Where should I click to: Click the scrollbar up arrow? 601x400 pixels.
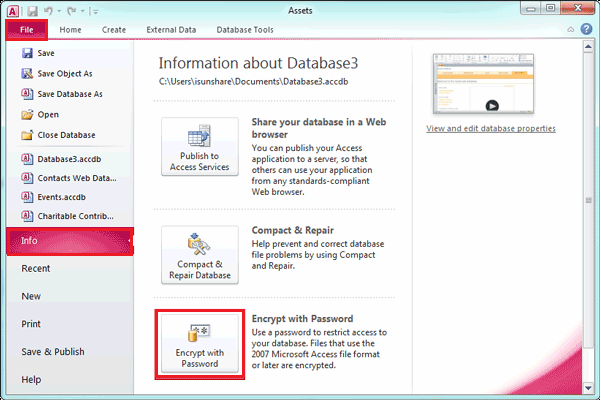tap(588, 47)
